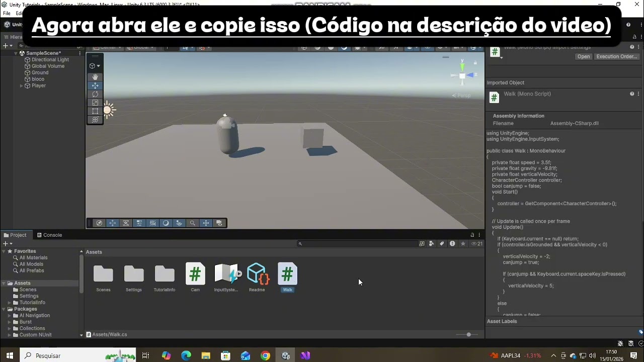Image resolution: width=644 pixels, height=362 pixels.
Task: Select the combined Transform tool
Action: pyautogui.click(x=95, y=120)
